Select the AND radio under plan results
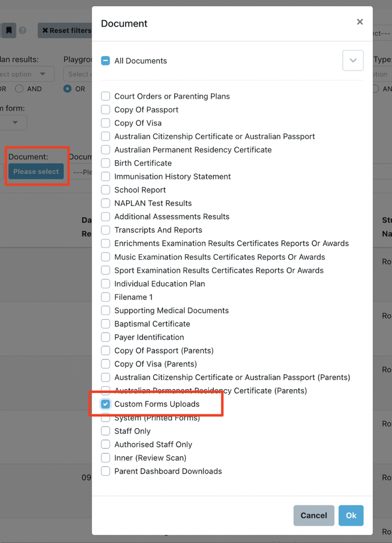The image size is (392, 543). coord(20,88)
